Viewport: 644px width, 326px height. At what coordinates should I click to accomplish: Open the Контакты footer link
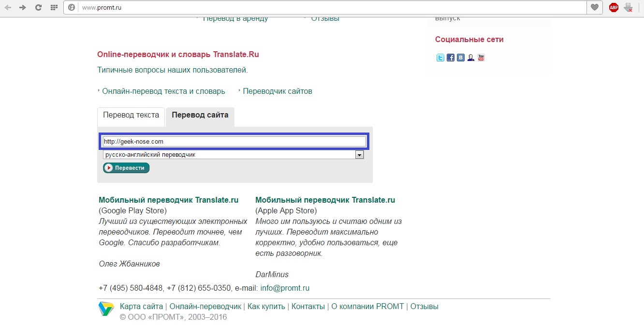[308, 306]
